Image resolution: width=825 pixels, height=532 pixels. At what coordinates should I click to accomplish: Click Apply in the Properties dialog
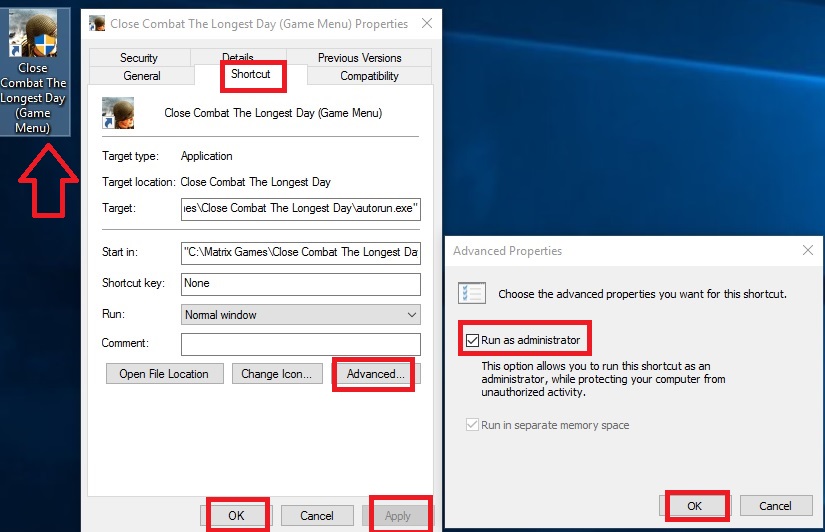[398, 516]
